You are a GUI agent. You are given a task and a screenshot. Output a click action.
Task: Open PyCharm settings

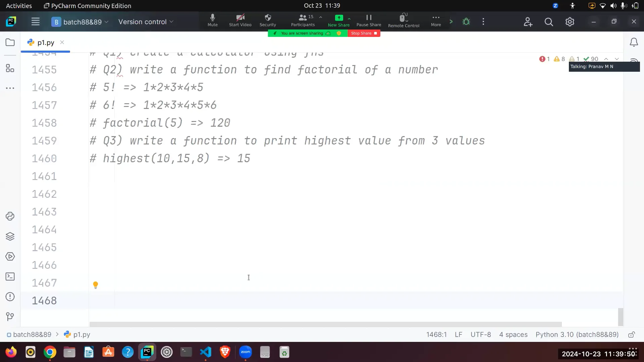570,21
